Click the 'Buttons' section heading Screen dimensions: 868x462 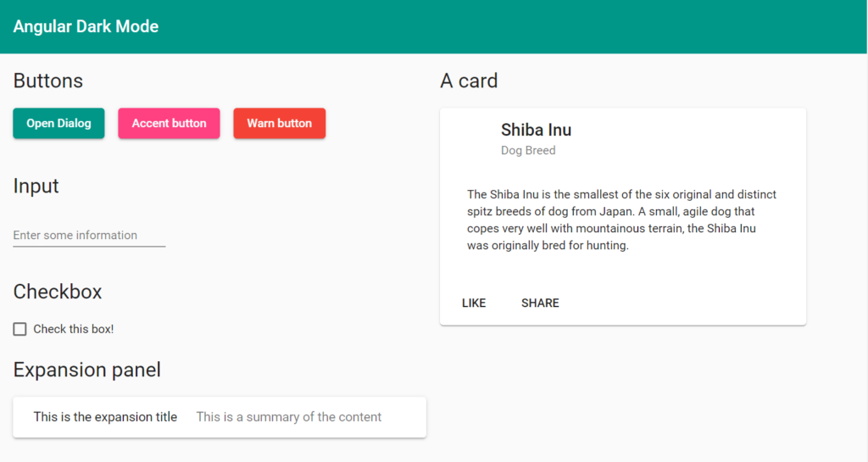coord(48,81)
